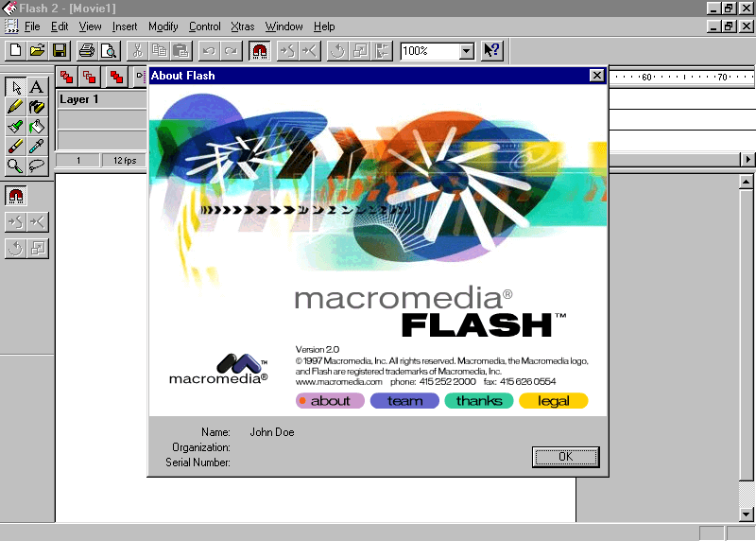The height and width of the screenshot is (541, 756).
Task: Select the Text tool
Action: (x=37, y=88)
